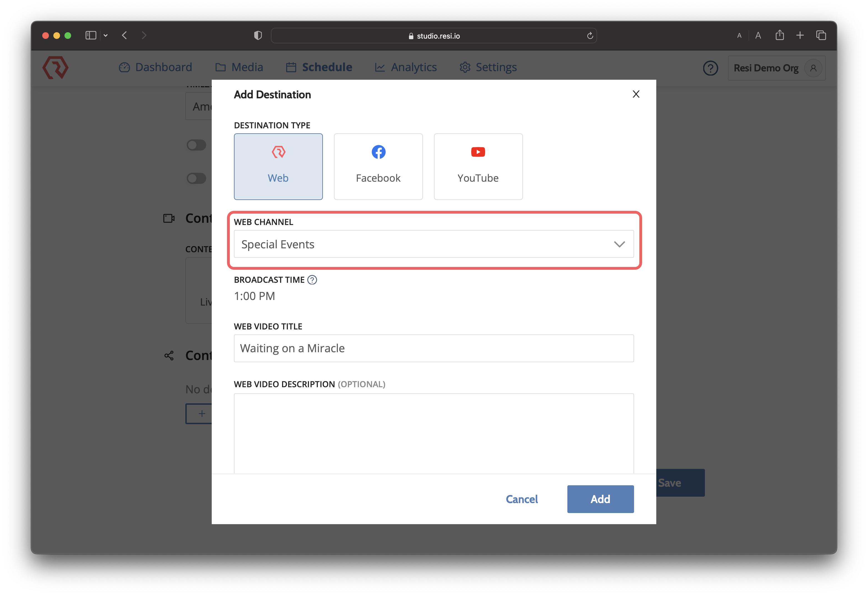
Task: Click the studio.resi.io address bar
Action: [x=434, y=36]
